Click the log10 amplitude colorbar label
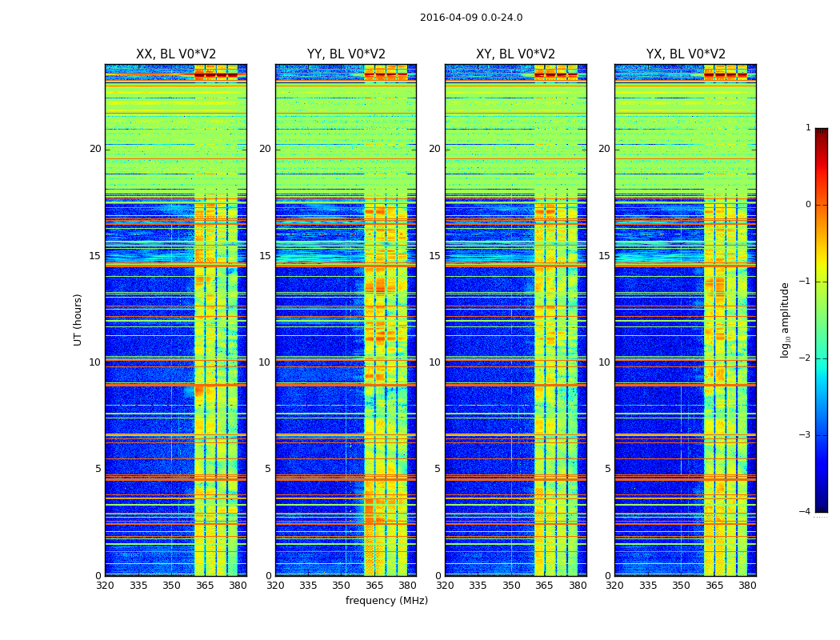Image resolution: width=840 pixels, height=640 pixels. coord(786,320)
